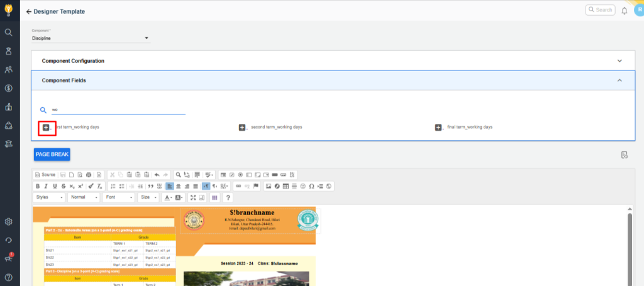The image size is (644, 286).
Task: Insert an image using the editor toolbar
Action: 269,186
